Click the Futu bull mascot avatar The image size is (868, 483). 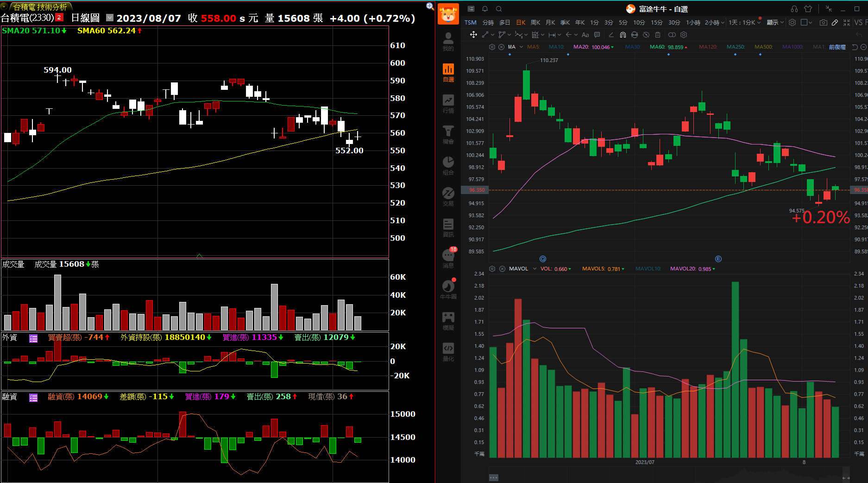(448, 14)
